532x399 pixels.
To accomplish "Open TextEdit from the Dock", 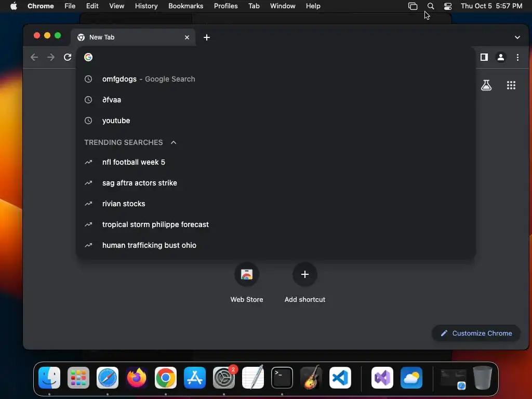I will coord(253,378).
